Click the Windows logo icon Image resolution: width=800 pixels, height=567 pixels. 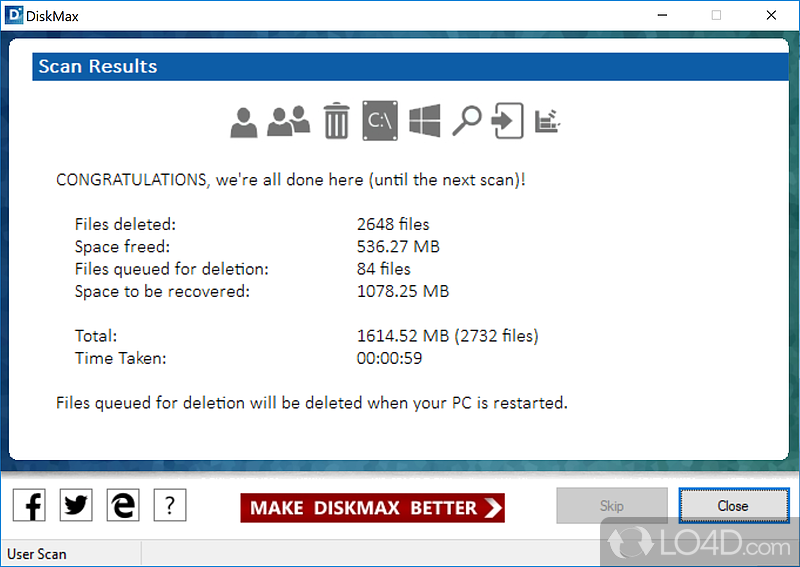coord(424,120)
